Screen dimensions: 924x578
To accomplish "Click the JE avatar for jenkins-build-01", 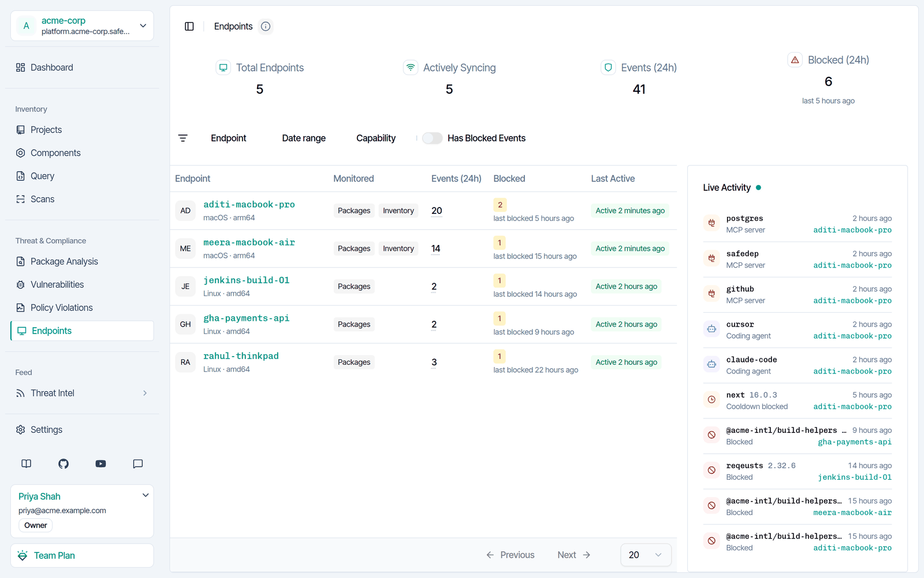I will click(x=185, y=286).
